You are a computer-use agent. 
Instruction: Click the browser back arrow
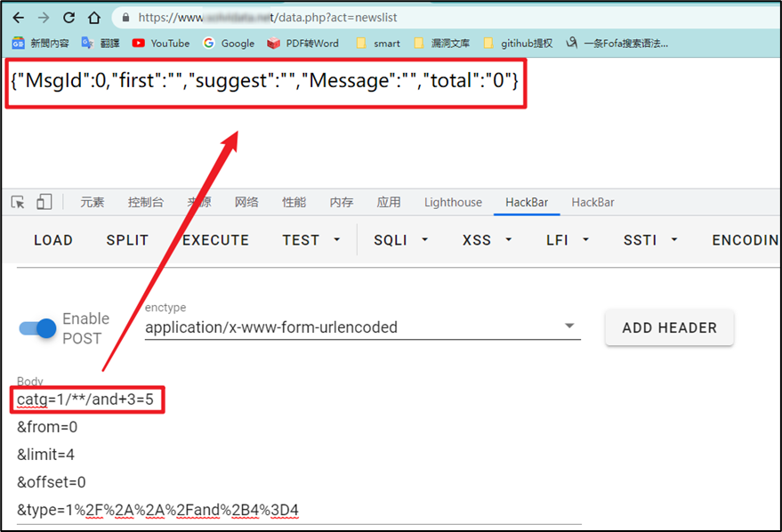click(19, 18)
